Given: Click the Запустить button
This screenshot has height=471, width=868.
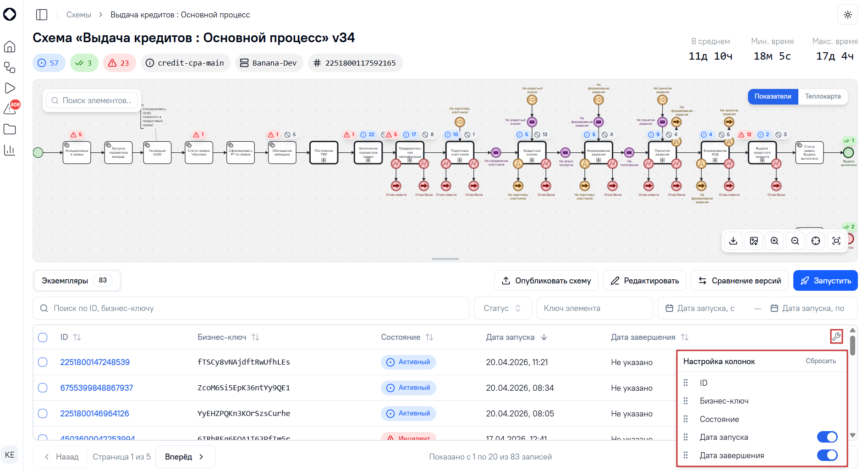Looking at the screenshot, I should pos(825,281).
